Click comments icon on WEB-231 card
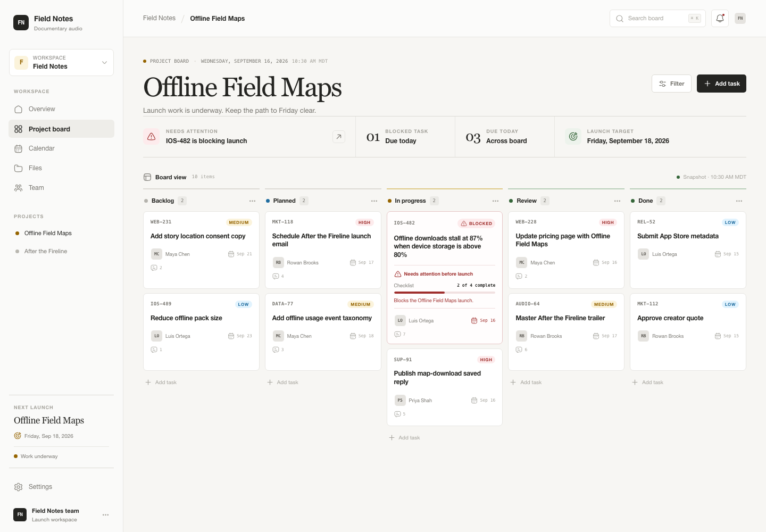 click(154, 268)
